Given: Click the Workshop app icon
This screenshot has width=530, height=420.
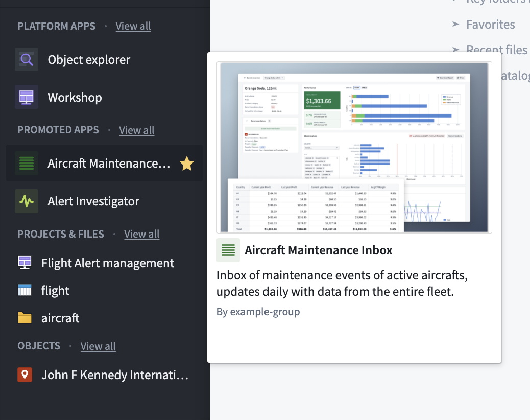Looking at the screenshot, I should tap(27, 98).
